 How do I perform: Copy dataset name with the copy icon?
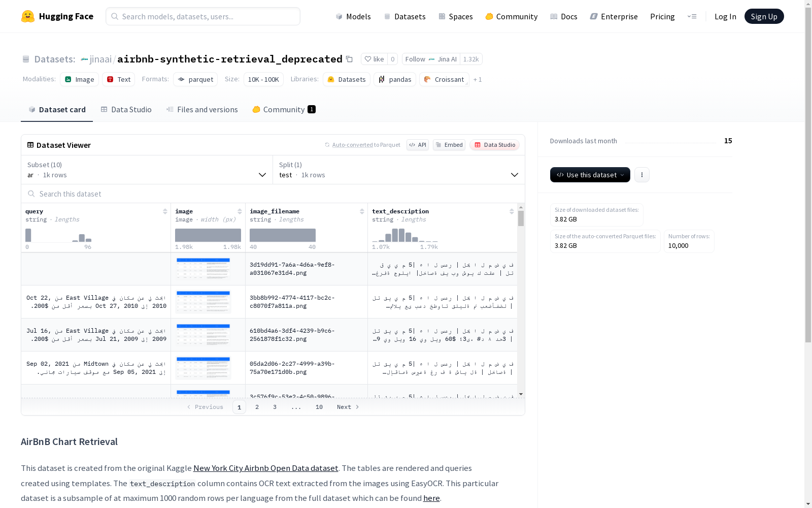click(x=349, y=59)
